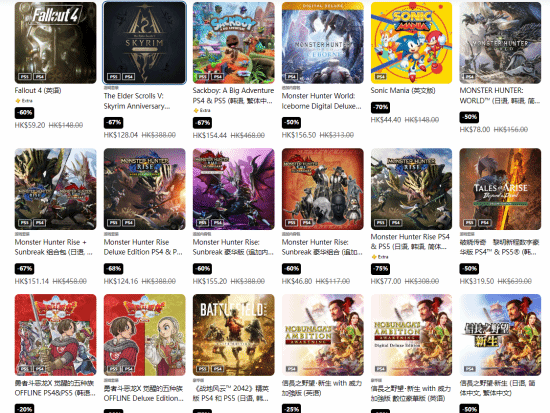Open Nobunaga's Ambition Awakening Digital Deluxe cover
Viewport: 550px width, 413px height.
[x=411, y=335]
